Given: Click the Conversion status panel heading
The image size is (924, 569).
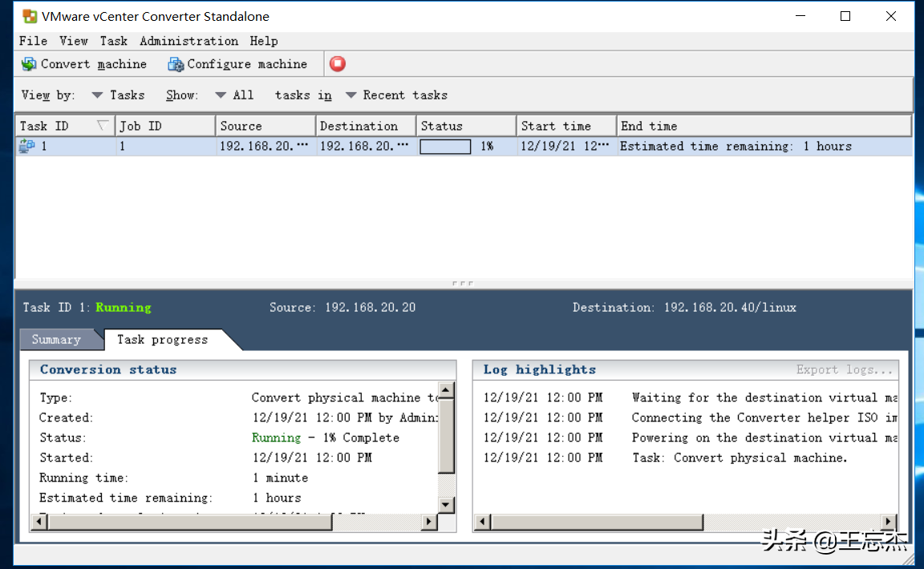Looking at the screenshot, I should click(108, 369).
